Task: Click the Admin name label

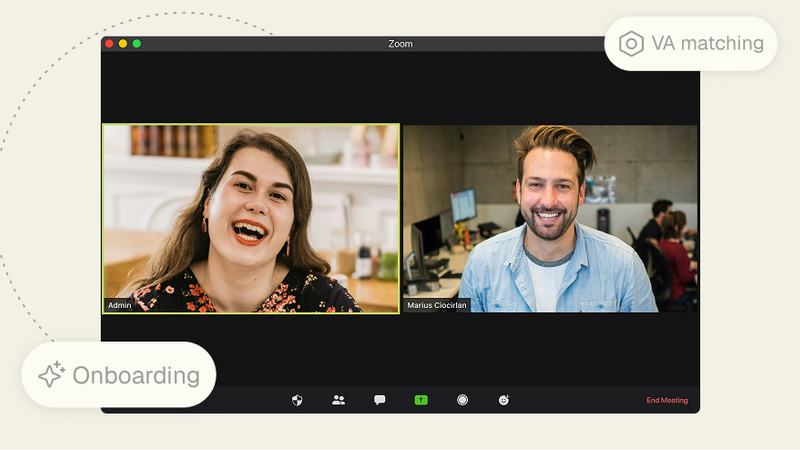Action: point(119,305)
